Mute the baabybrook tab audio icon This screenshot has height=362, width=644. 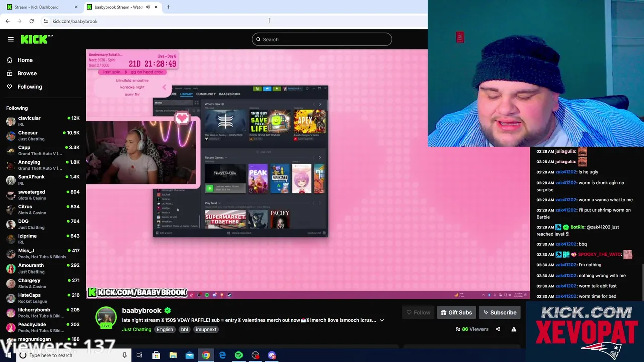148,7
